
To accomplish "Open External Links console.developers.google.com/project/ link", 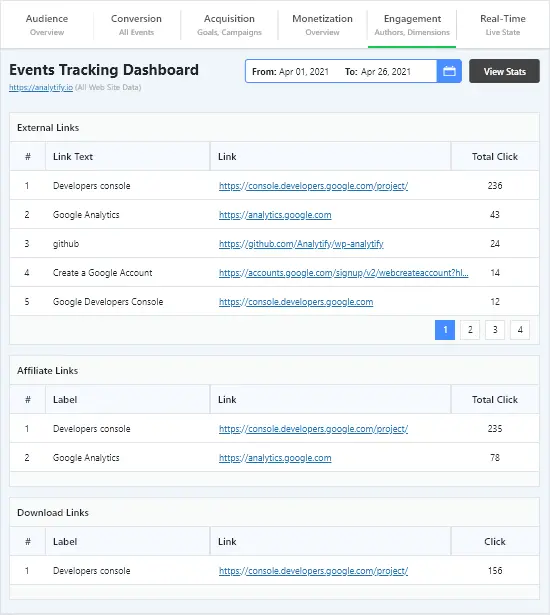I will (313, 186).
